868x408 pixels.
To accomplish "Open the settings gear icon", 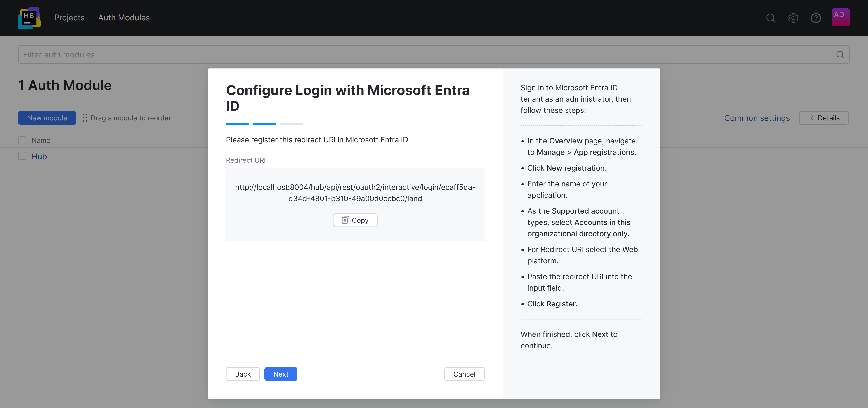I will point(793,18).
